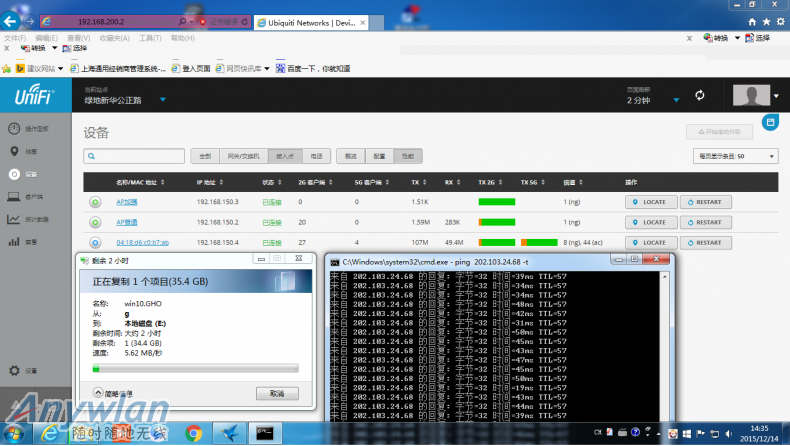
Task: Expand the 建议网站 favorites dropdown
Action: click(x=60, y=69)
